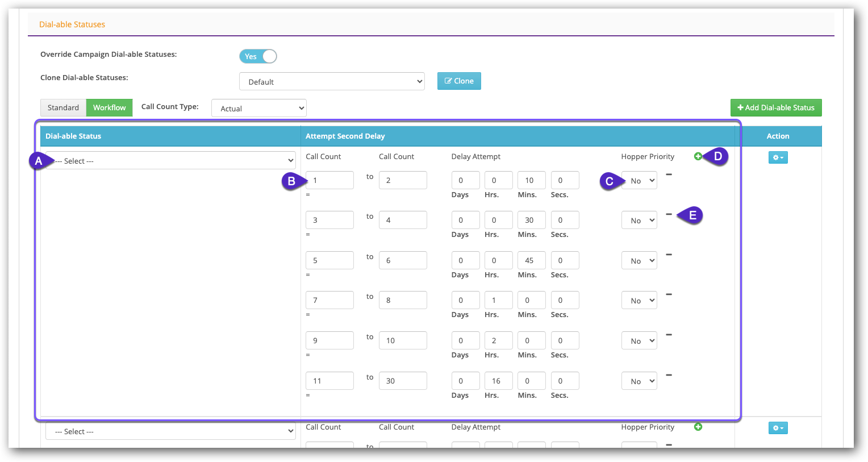Click the plus icon in the second status section

(x=698, y=427)
